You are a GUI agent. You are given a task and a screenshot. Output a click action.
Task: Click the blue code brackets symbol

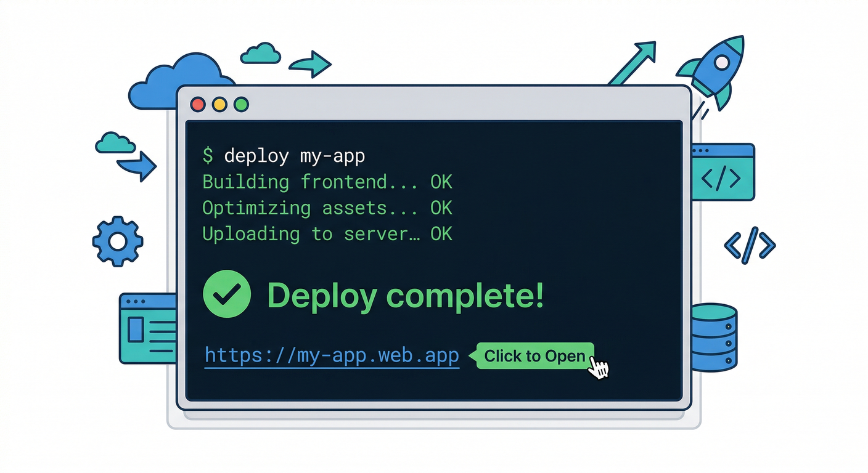[750, 246]
